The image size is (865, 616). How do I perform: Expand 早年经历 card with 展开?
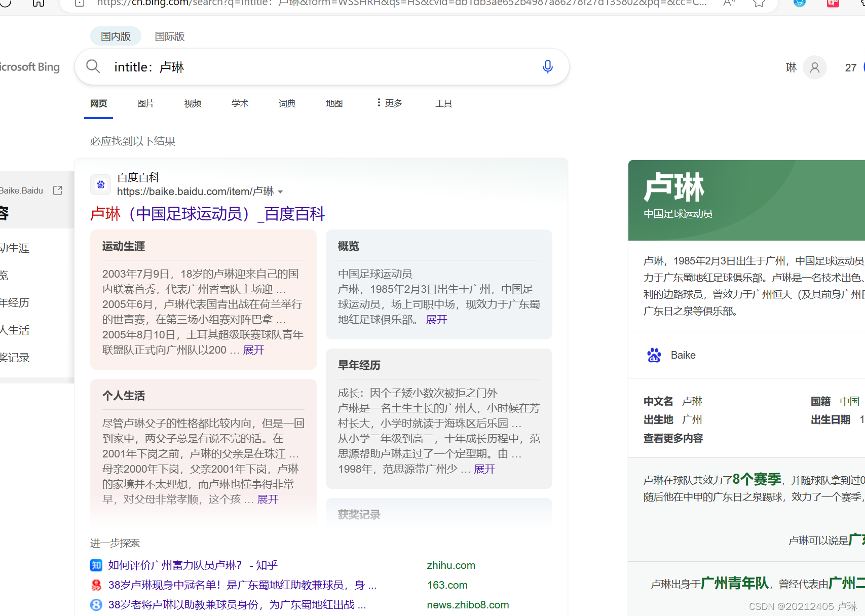484,469
